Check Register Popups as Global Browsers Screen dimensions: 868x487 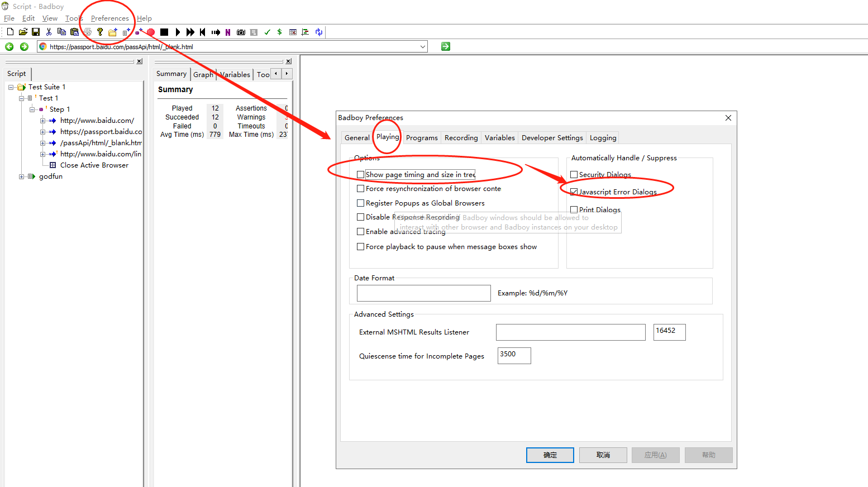[x=361, y=203]
